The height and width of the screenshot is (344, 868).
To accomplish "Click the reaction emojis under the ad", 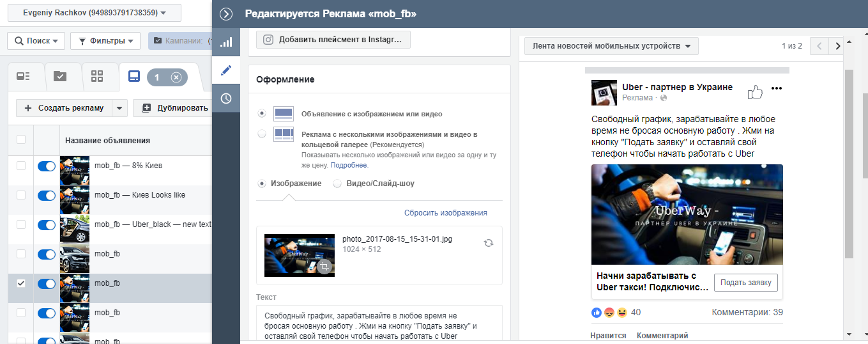I will coord(610,313).
